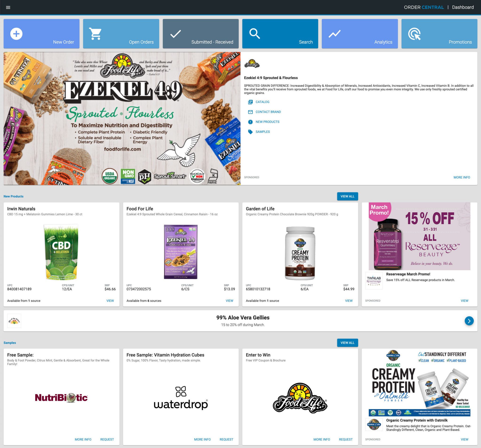Click VIEW ALL for Samples section
The image size is (481, 448).
(347, 343)
